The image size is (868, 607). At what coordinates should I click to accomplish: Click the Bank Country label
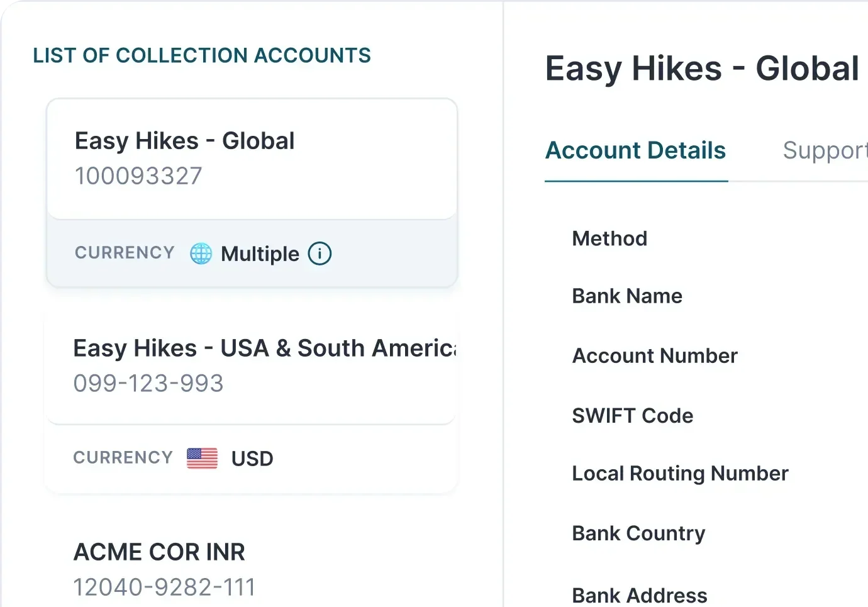click(x=638, y=533)
